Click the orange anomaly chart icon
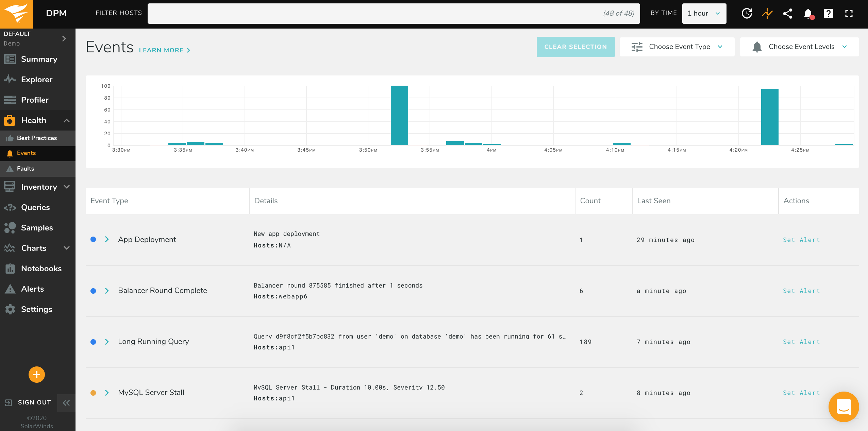 767,14
